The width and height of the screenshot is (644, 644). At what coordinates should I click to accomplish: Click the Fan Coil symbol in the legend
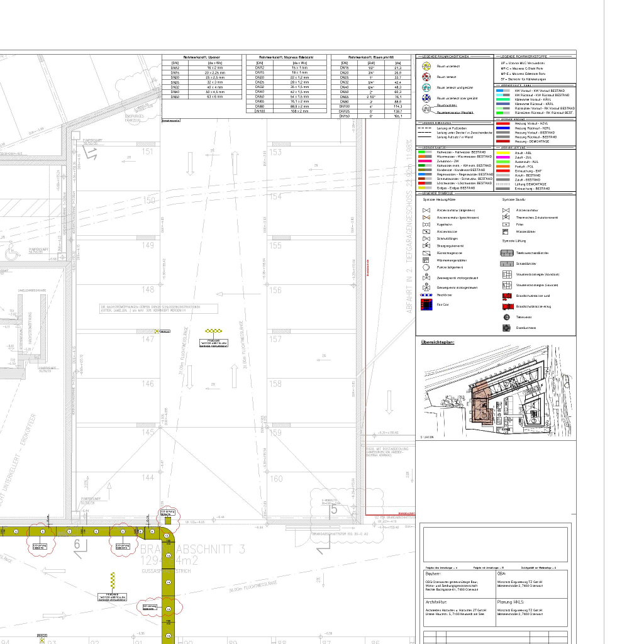click(x=426, y=305)
